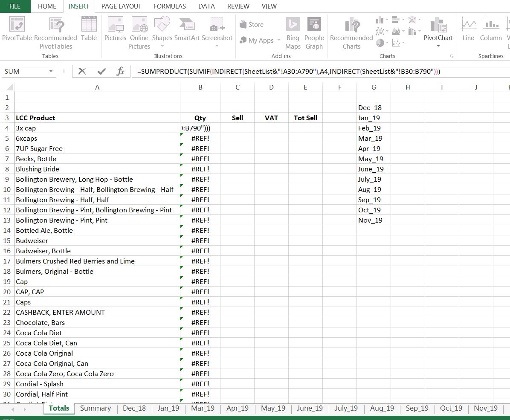
Task: Select column A header
Action: pyautogui.click(x=97, y=87)
